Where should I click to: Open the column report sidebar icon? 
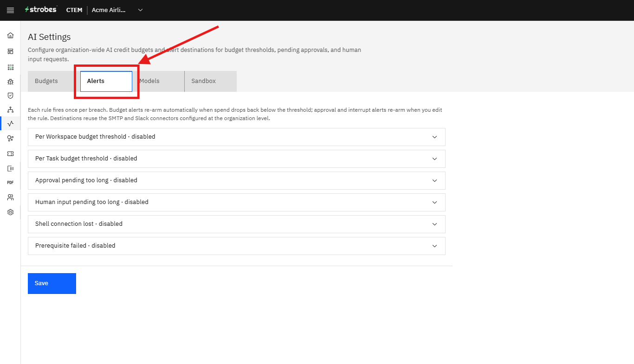pyautogui.click(x=10, y=168)
